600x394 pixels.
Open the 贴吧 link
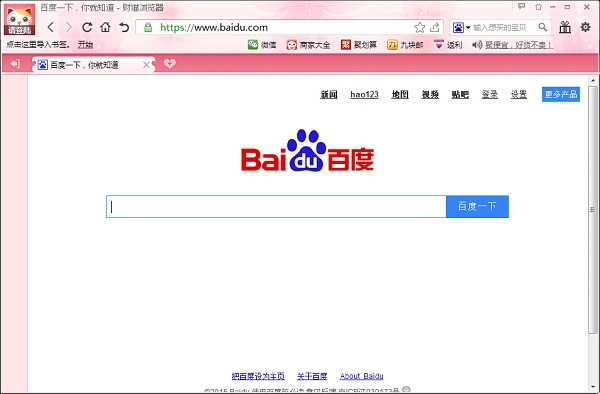click(x=460, y=94)
